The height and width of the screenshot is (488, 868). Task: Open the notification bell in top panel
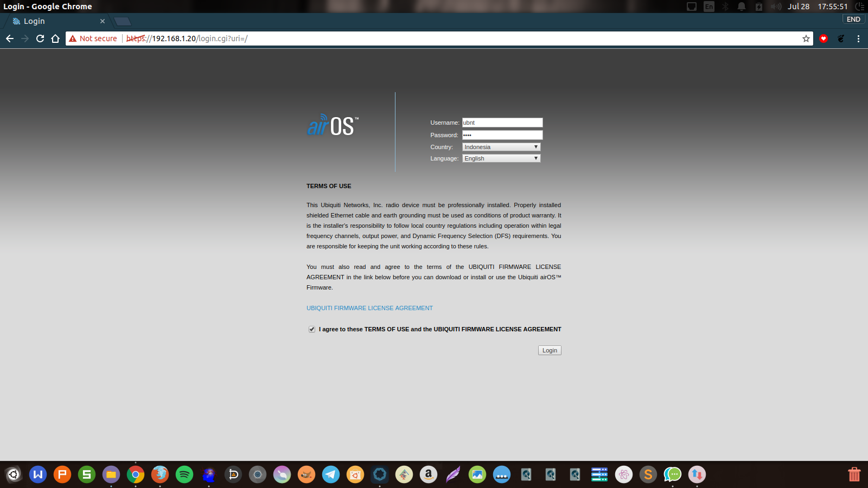pyautogui.click(x=742, y=7)
